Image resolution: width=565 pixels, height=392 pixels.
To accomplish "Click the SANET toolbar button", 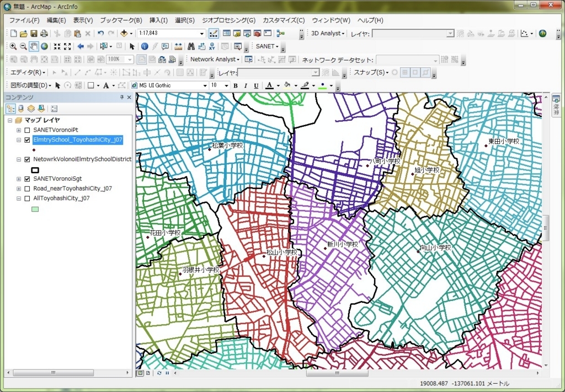I will pos(267,46).
